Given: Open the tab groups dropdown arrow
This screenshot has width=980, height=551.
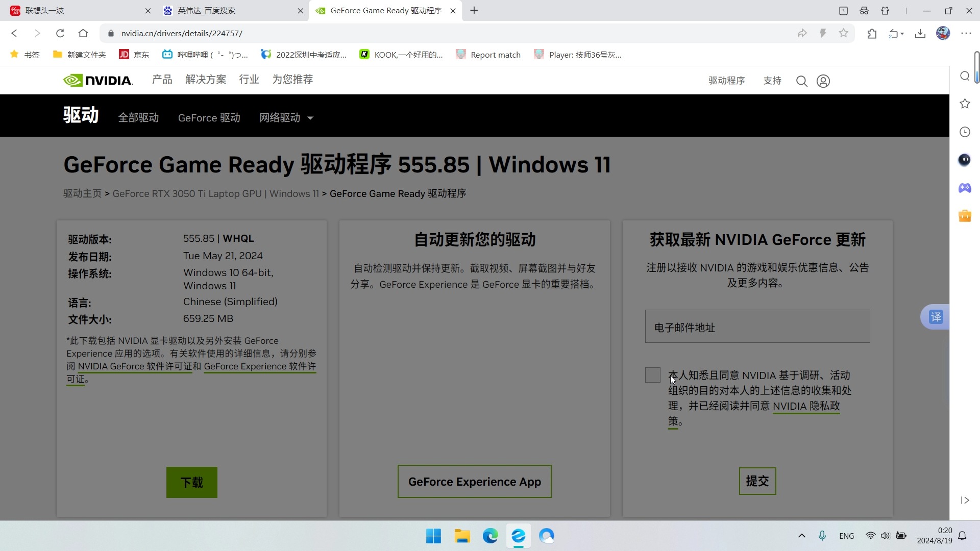Looking at the screenshot, I should pyautogui.click(x=901, y=33).
